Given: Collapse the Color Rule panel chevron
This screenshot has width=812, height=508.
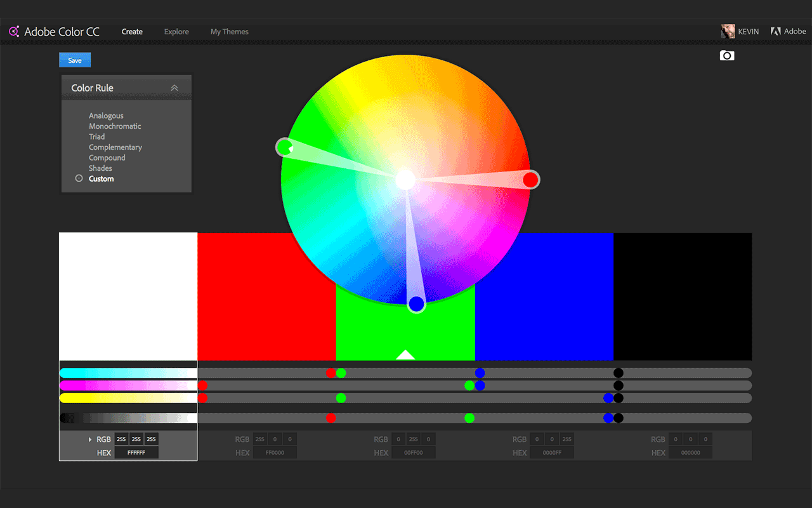Looking at the screenshot, I should coord(174,88).
